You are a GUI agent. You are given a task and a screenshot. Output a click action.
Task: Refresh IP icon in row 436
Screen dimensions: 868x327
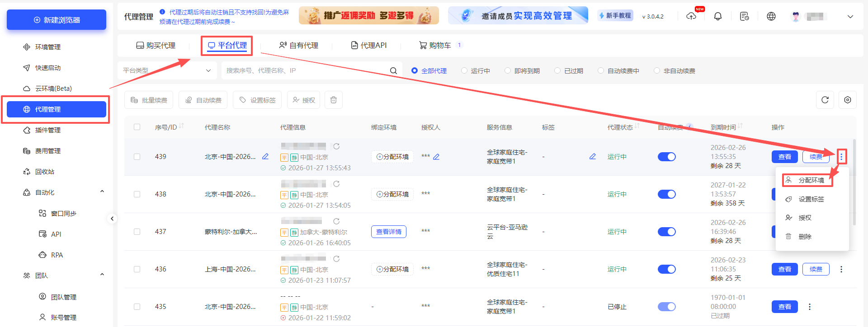click(336, 259)
